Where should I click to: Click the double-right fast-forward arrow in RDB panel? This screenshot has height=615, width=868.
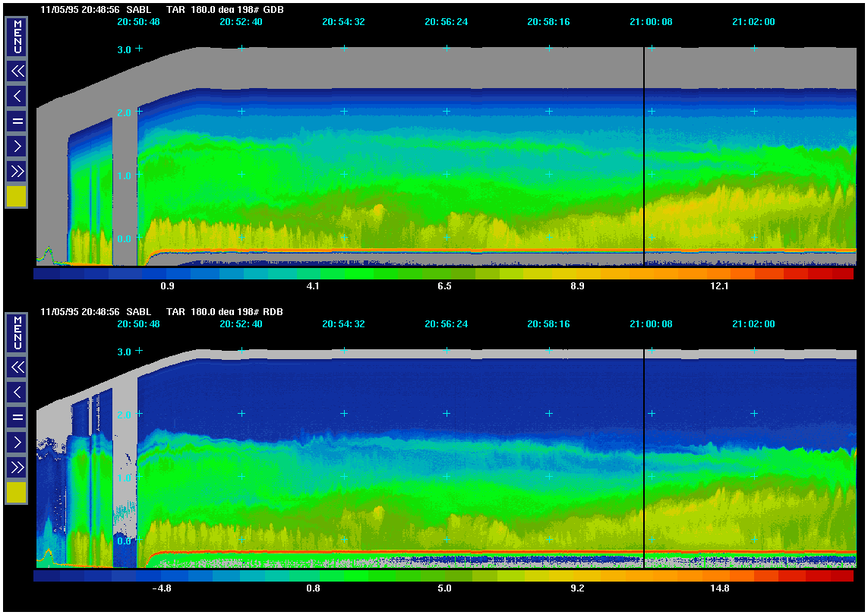(17, 466)
